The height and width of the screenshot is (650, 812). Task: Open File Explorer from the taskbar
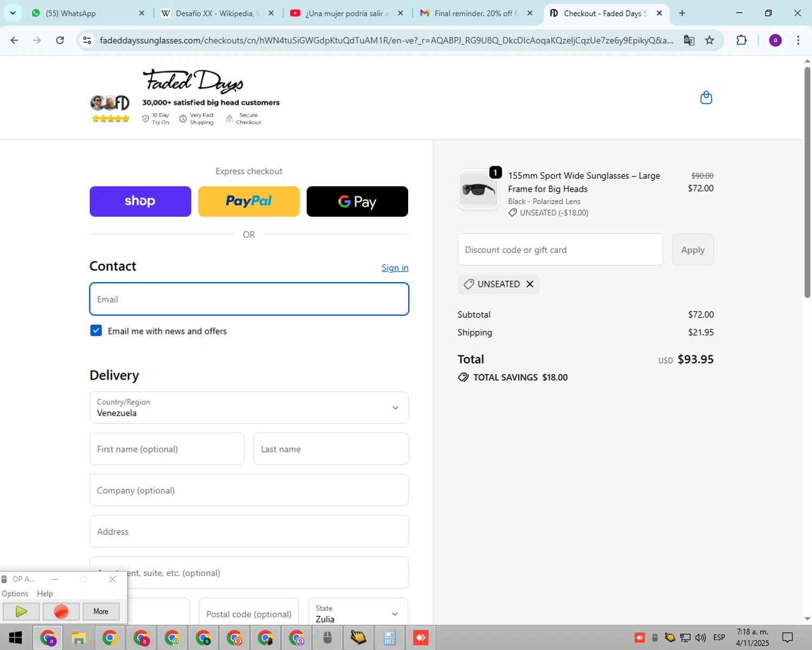(x=78, y=638)
